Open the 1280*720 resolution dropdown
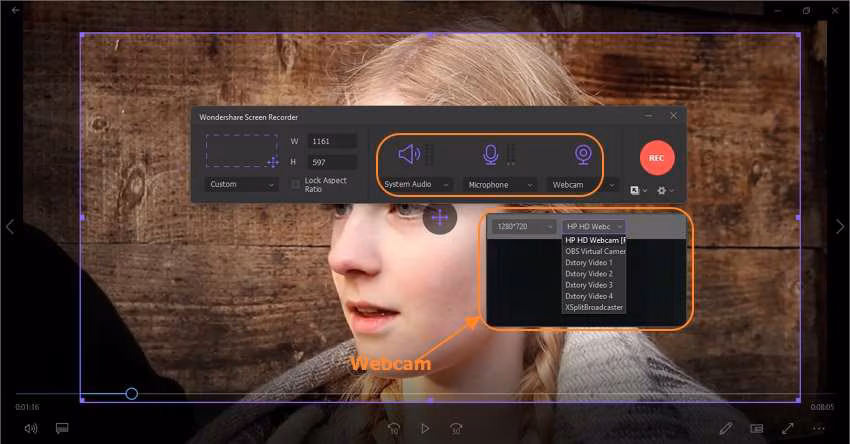This screenshot has height=444, width=850. (x=524, y=227)
